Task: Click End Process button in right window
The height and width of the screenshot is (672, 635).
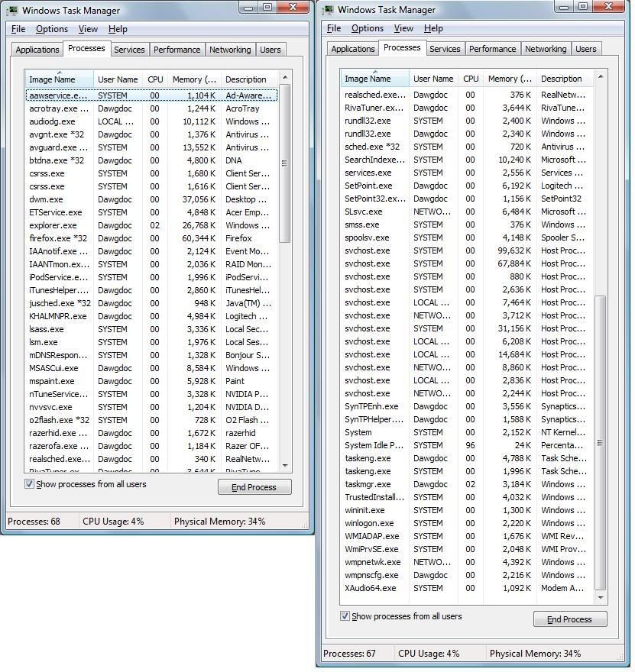Action: [x=570, y=619]
